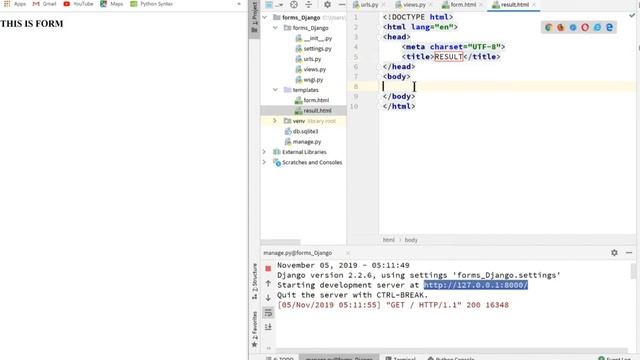Open Chrome preview icon in editor
Viewport: 640px width, 360px height.
tap(548, 27)
